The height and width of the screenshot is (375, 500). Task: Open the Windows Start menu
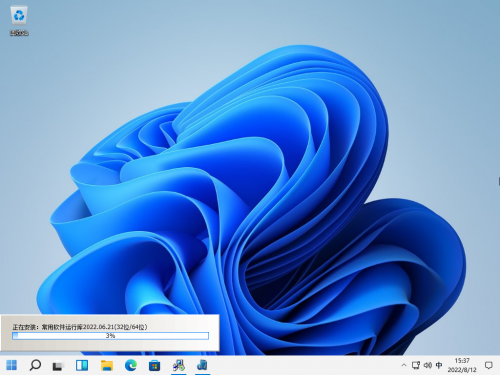[x=12, y=365]
